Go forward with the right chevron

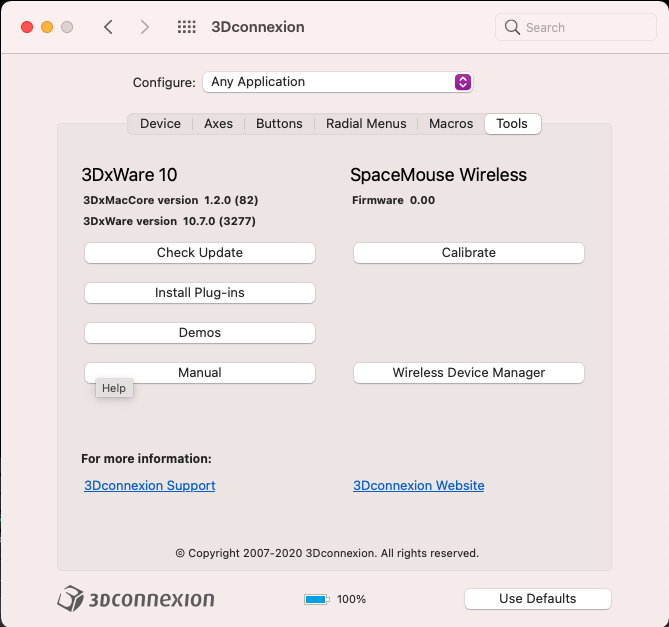[x=145, y=27]
